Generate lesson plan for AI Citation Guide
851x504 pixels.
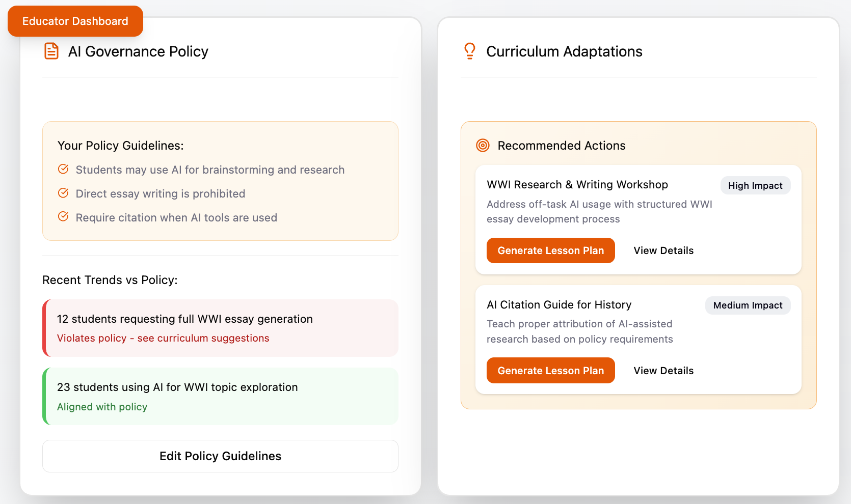[x=550, y=371]
